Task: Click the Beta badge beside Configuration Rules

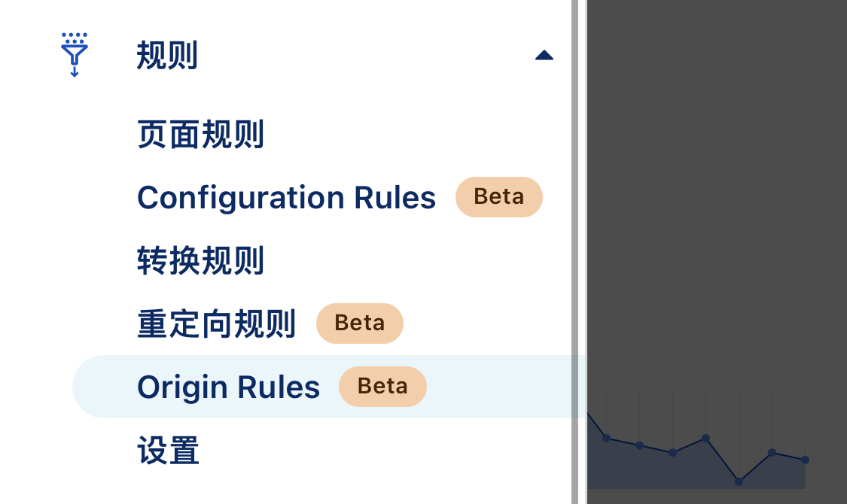Action: [x=499, y=197]
